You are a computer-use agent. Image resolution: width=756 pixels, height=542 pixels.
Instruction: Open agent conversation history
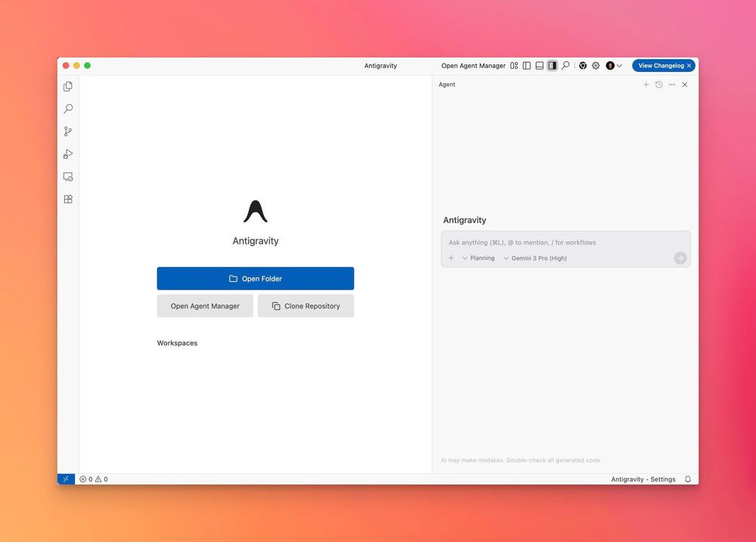pyautogui.click(x=658, y=85)
